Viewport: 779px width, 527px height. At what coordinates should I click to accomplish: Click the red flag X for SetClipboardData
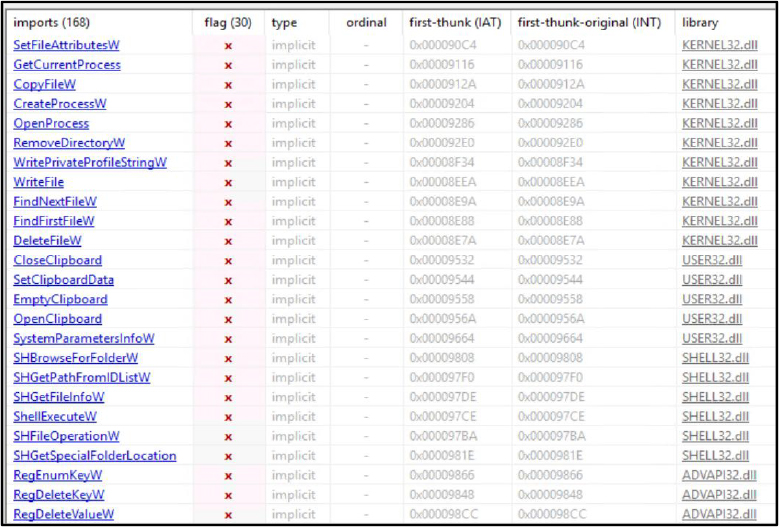pyautogui.click(x=228, y=281)
